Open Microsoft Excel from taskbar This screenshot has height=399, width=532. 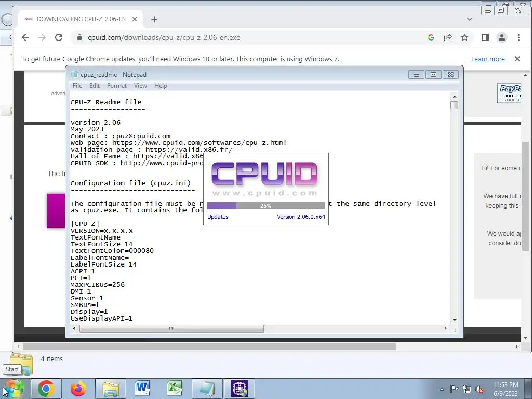175,389
